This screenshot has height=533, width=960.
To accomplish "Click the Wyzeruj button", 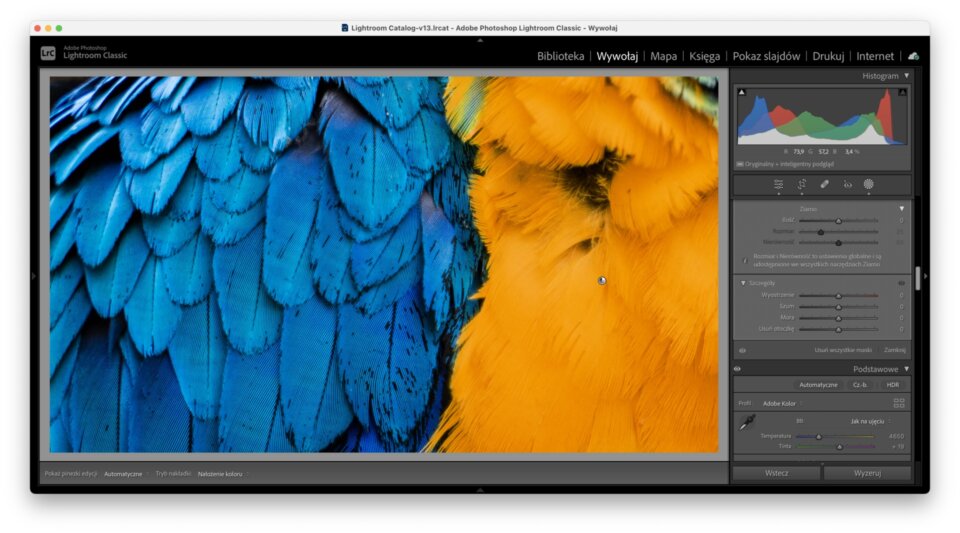I will point(867,473).
